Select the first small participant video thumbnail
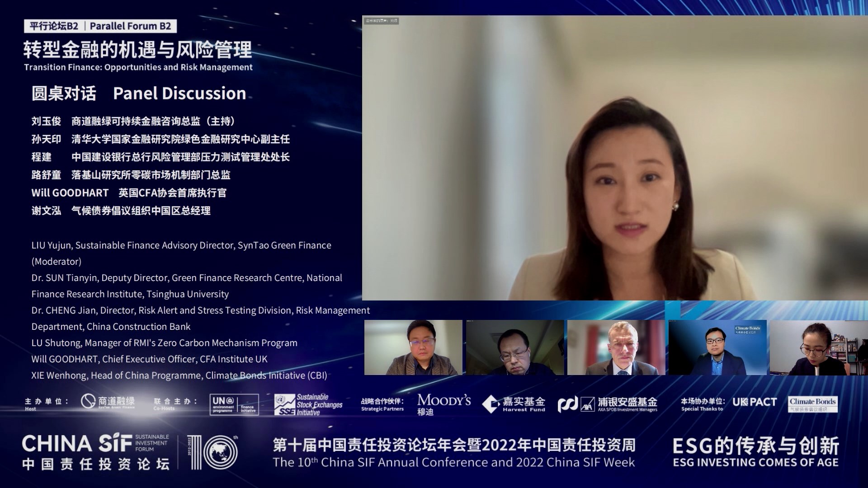The image size is (868, 488). (413, 347)
